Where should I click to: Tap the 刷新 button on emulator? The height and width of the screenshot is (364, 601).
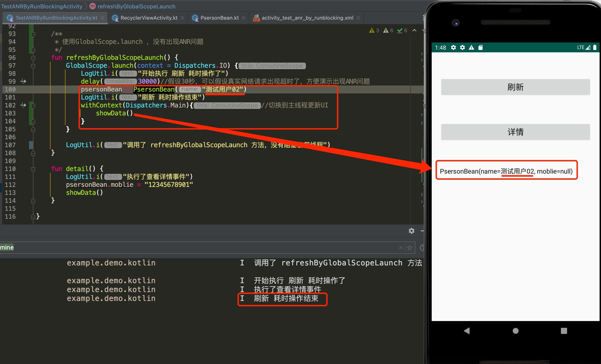click(515, 87)
